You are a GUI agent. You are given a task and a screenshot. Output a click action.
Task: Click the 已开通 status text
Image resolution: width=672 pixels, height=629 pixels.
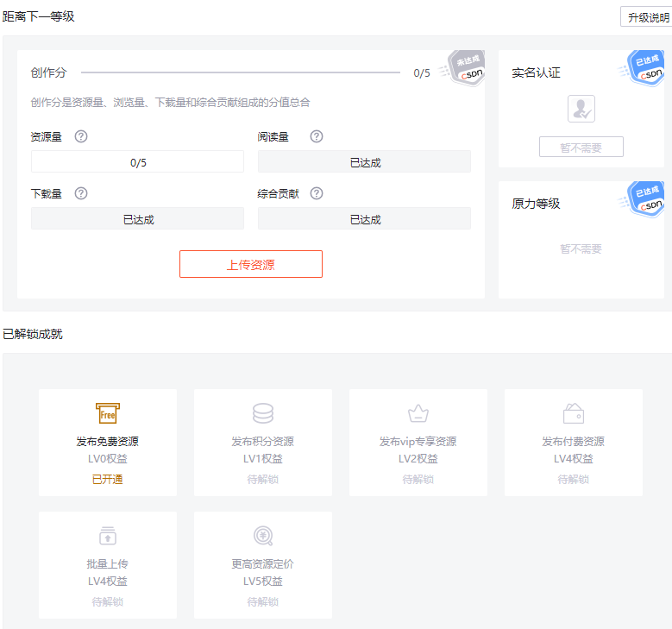[108, 479]
